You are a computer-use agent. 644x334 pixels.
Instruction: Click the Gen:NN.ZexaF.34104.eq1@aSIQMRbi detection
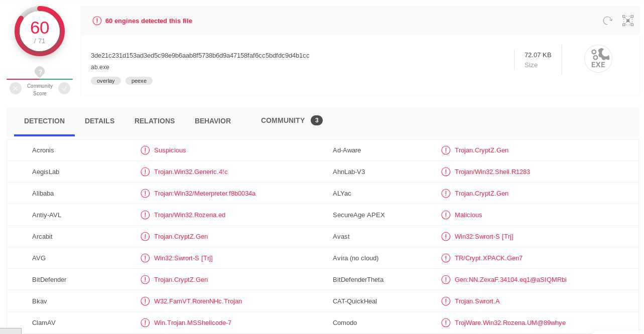(510, 280)
